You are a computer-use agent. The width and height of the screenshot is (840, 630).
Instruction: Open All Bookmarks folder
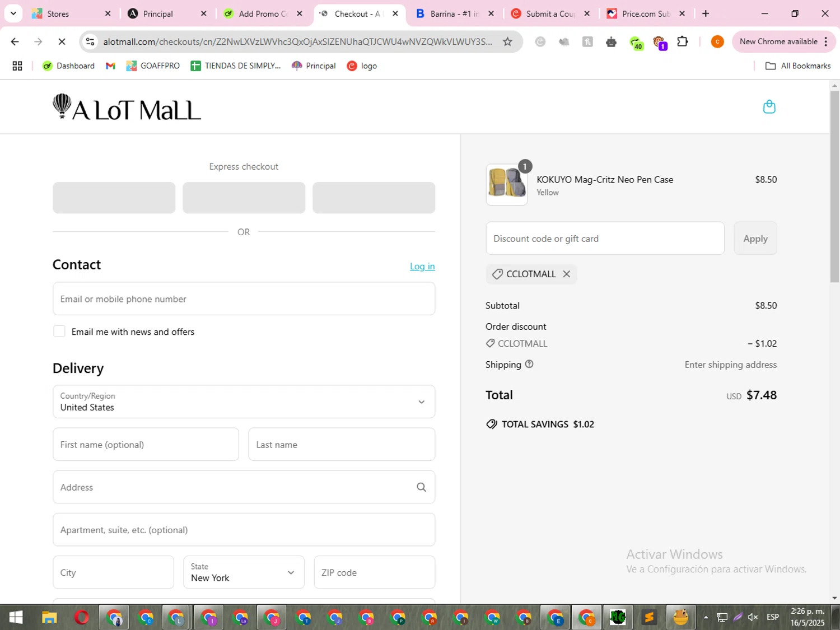point(798,66)
